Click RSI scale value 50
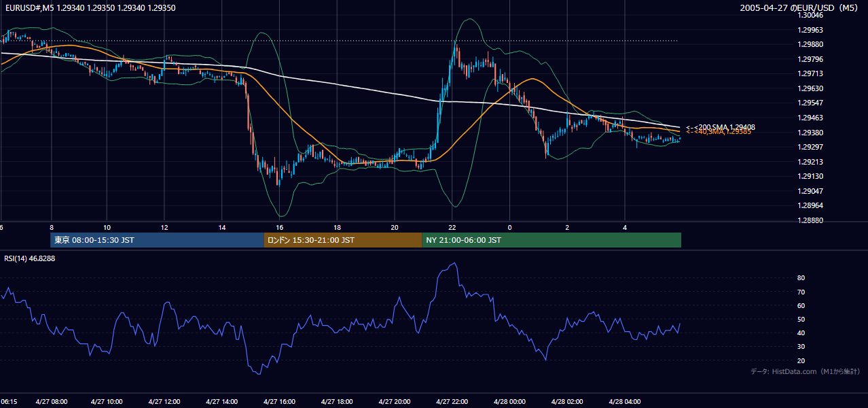The image size is (868, 408). (801, 319)
